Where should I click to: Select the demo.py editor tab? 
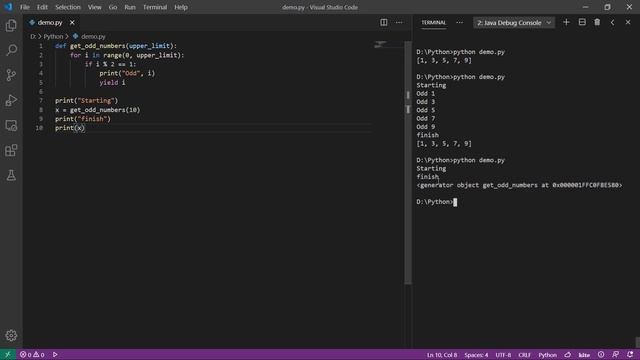[x=50, y=22]
